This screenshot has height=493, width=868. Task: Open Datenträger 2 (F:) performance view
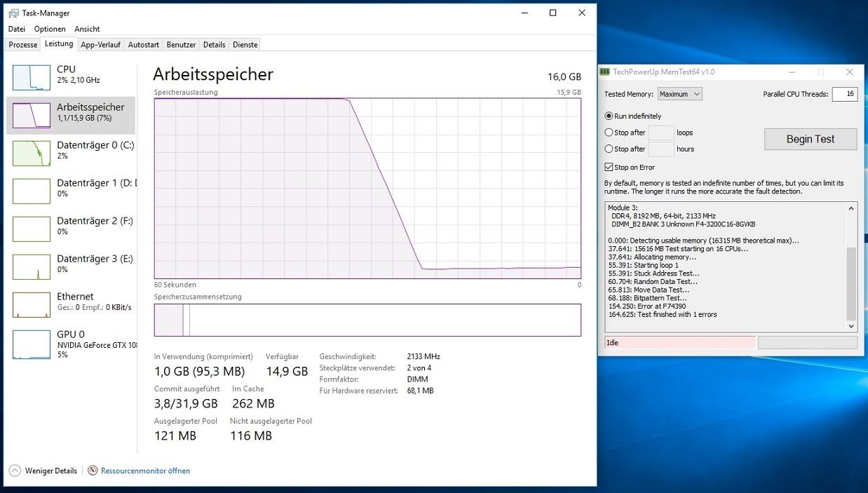tap(71, 229)
